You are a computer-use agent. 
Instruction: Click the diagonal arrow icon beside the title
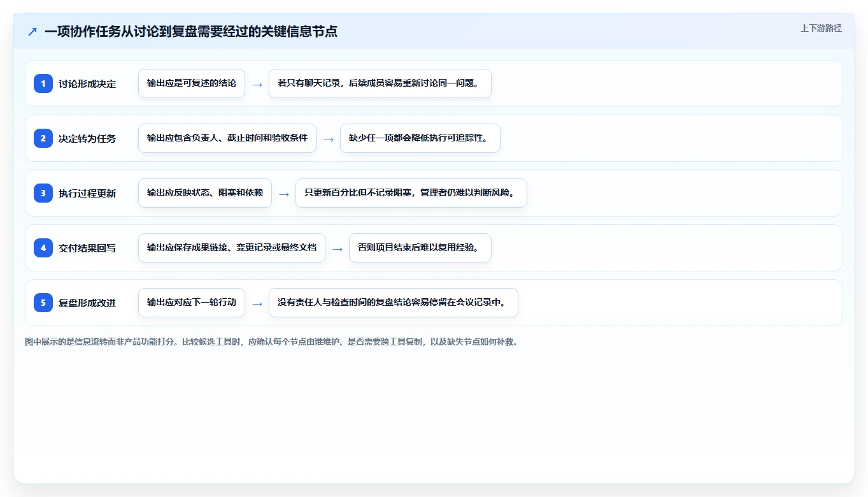[x=32, y=32]
